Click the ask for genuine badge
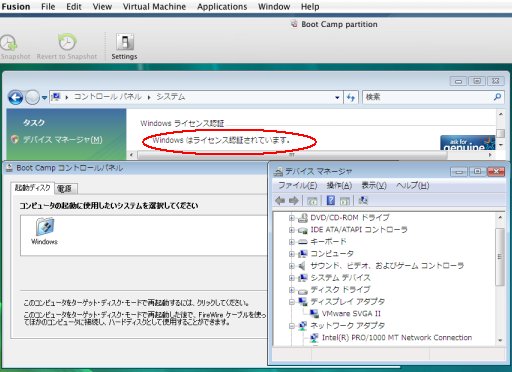Screen dimensions: 512x372 [x=468, y=143]
